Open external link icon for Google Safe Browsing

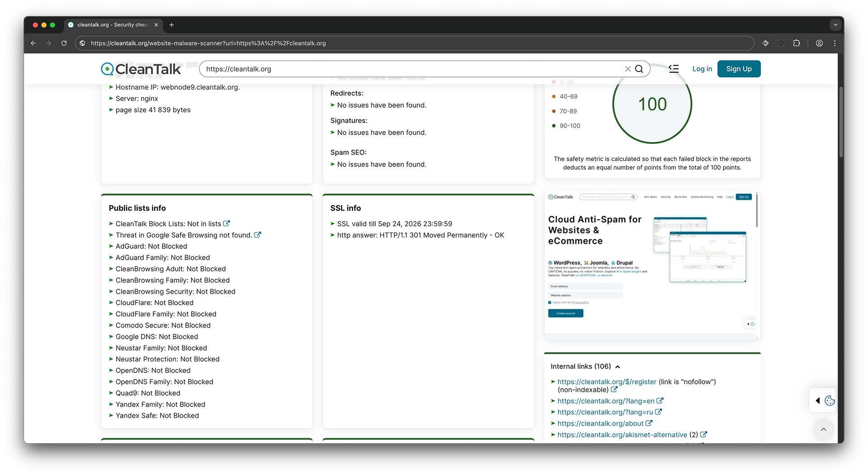coord(258,235)
